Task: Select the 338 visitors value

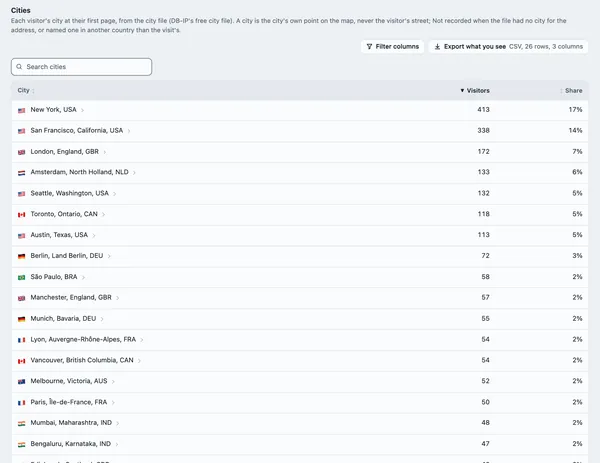Action: point(483,130)
